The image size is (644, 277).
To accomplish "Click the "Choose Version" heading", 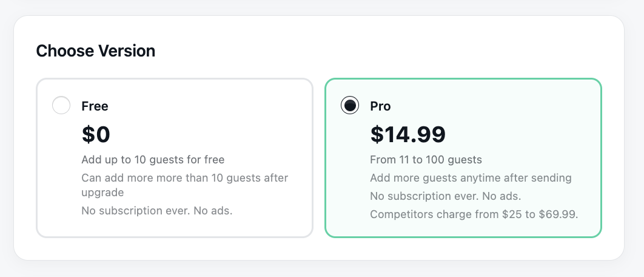I will click(96, 51).
